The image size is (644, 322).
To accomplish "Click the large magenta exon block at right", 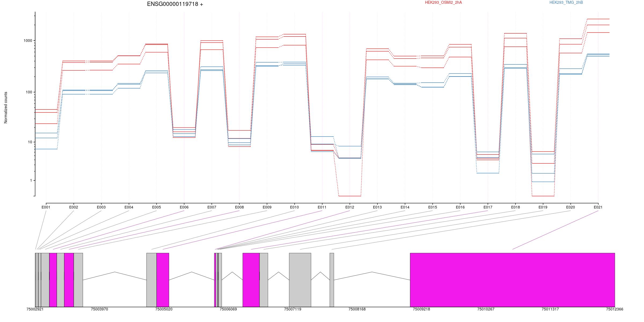I will (512, 280).
